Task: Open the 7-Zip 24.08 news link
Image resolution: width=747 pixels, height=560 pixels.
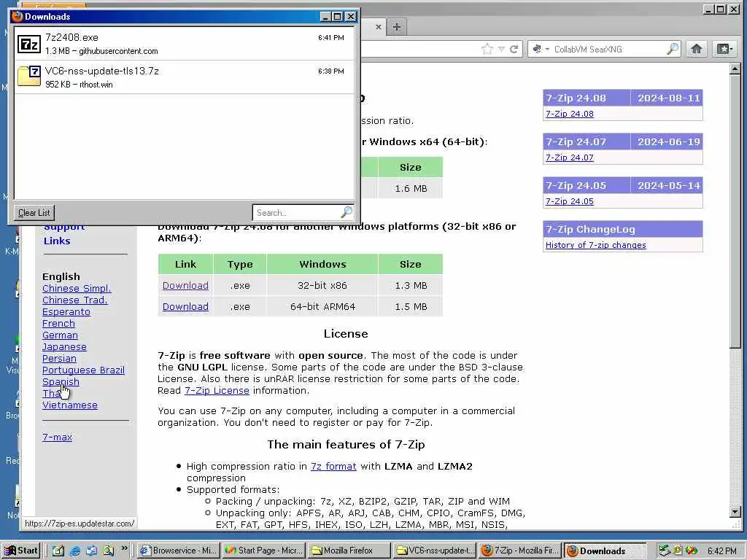Action: 569,114
